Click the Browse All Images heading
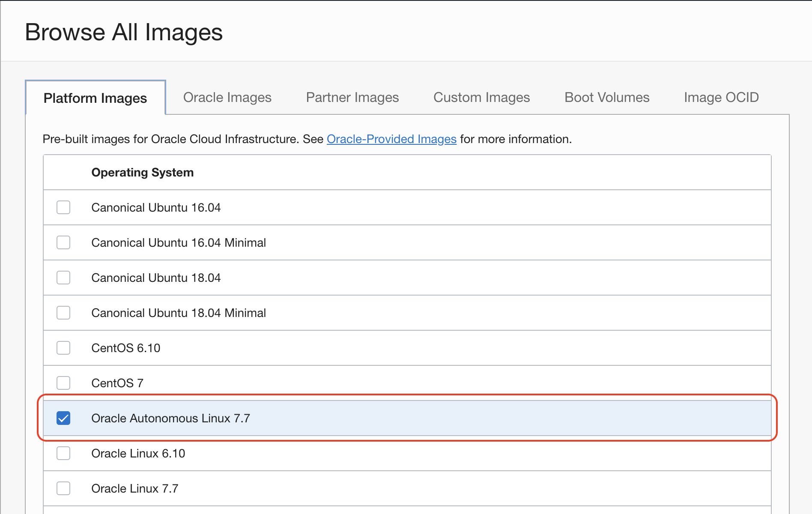The height and width of the screenshot is (514, 812). 124,32
